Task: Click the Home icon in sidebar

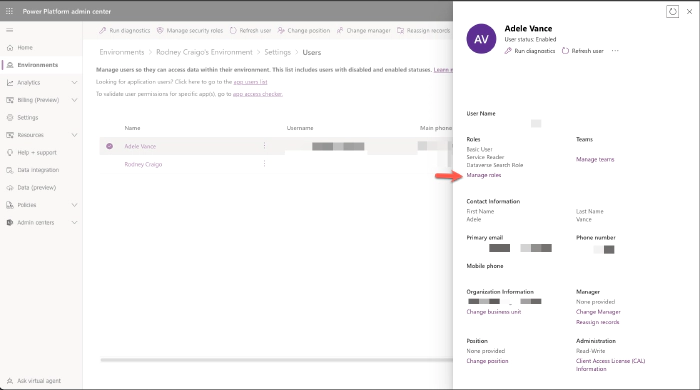Action: pos(10,47)
